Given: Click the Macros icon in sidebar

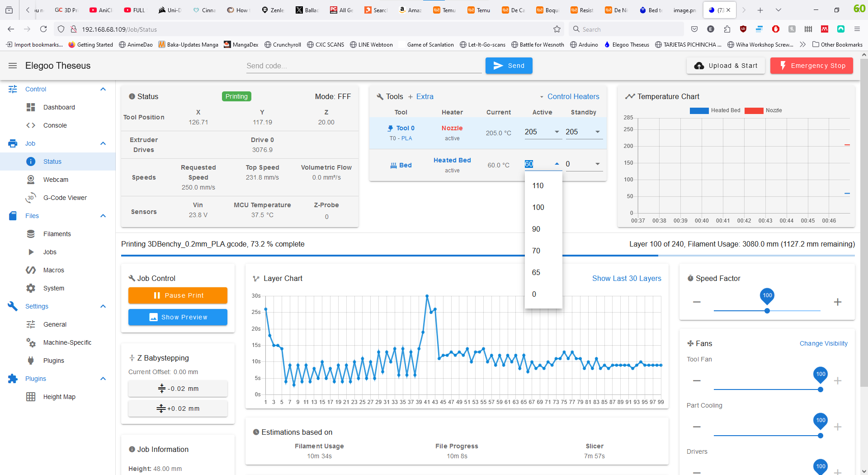Looking at the screenshot, I should [x=31, y=270].
